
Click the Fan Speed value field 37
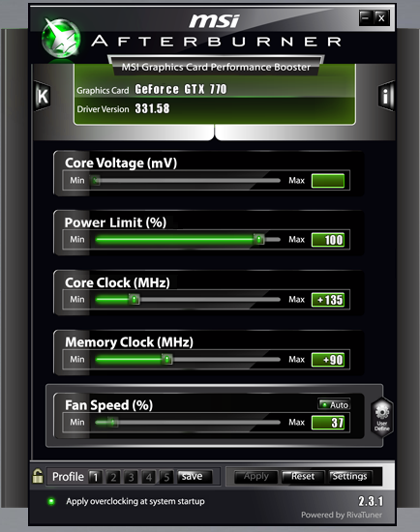(x=328, y=423)
